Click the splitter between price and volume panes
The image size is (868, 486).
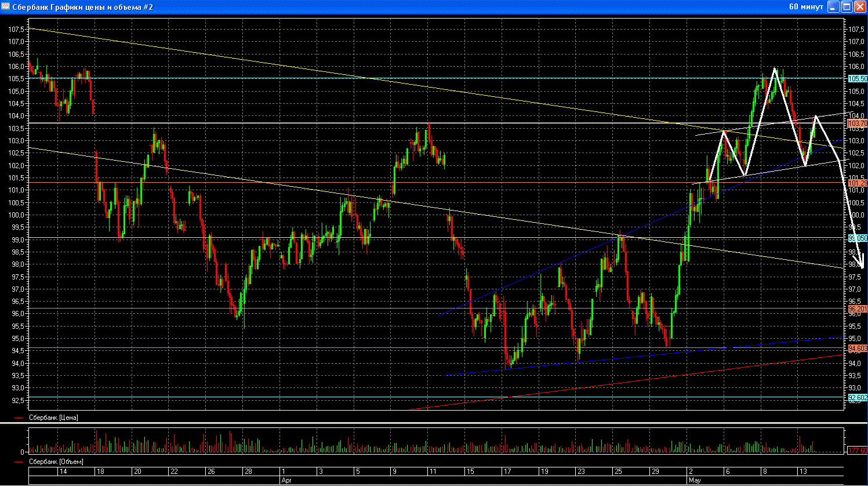click(434, 424)
